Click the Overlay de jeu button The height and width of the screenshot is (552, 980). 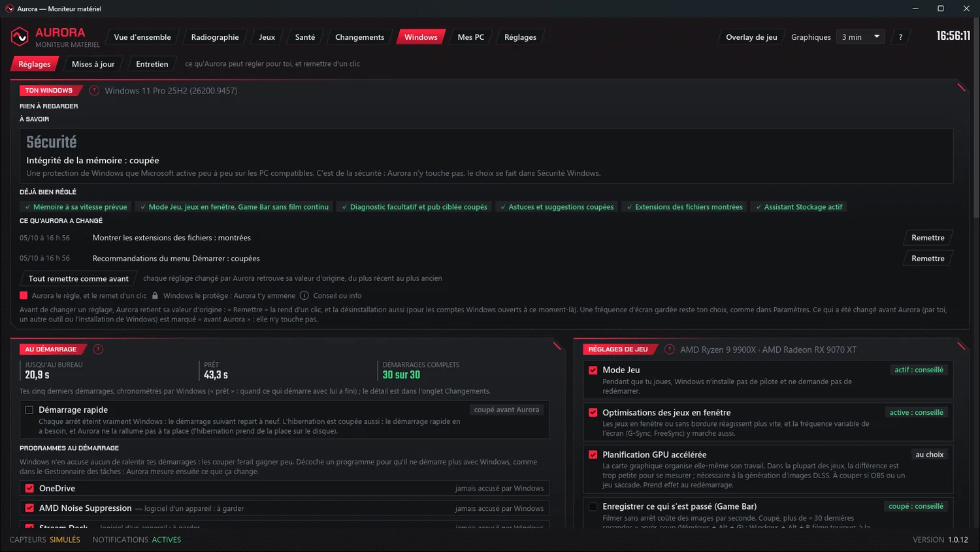coord(751,37)
